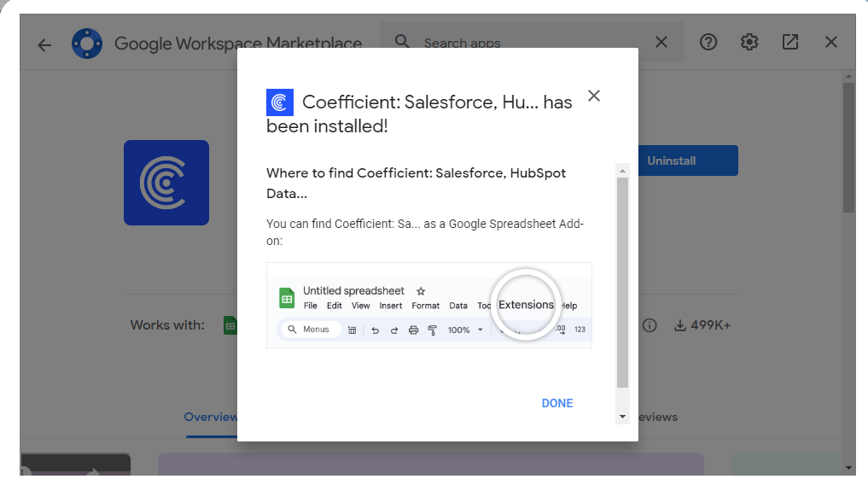Click the Google Sheets icon beside Works with
Screen dimensions: 868x479
coord(230,325)
